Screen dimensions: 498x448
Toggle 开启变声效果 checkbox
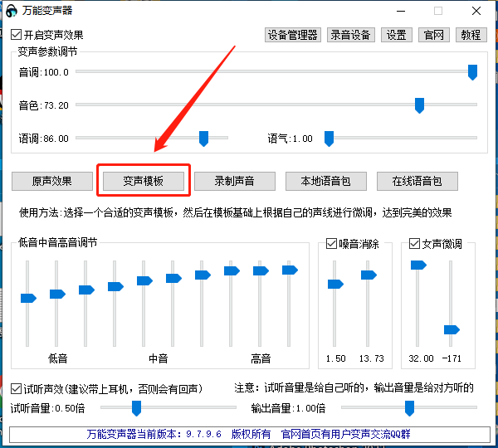tap(17, 36)
